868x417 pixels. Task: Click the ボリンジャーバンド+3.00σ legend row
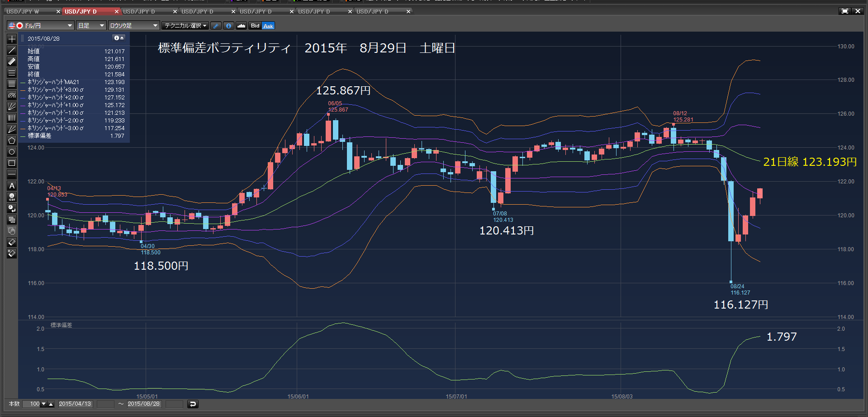click(72, 90)
